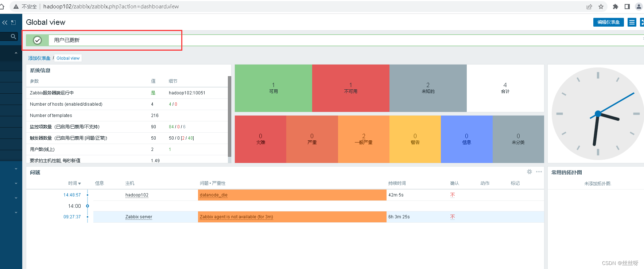Viewport: 644px width, 269px height.
Task: Click the blue 信息 severity tile
Action: point(467,139)
